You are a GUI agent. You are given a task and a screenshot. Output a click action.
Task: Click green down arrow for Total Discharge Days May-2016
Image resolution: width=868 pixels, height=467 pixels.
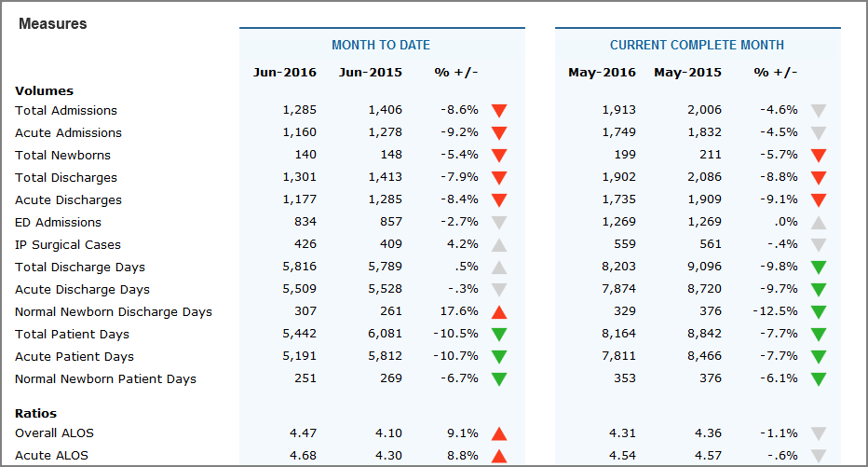(x=819, y=268)
